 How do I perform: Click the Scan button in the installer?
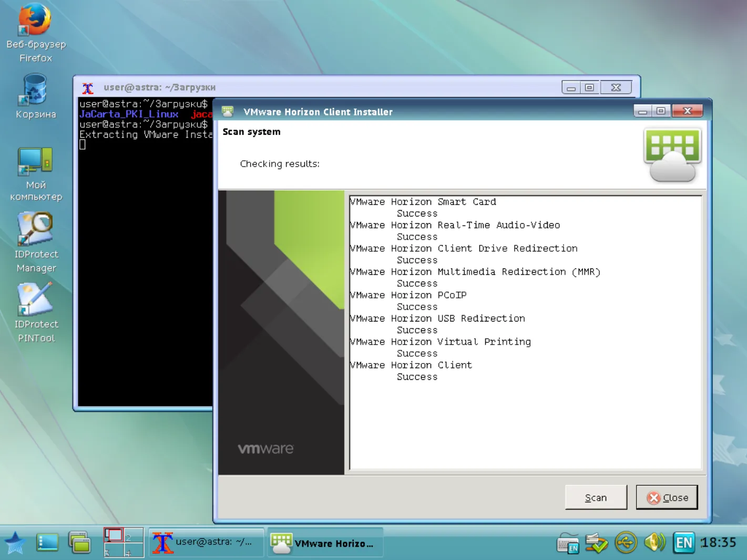[596, 497]
